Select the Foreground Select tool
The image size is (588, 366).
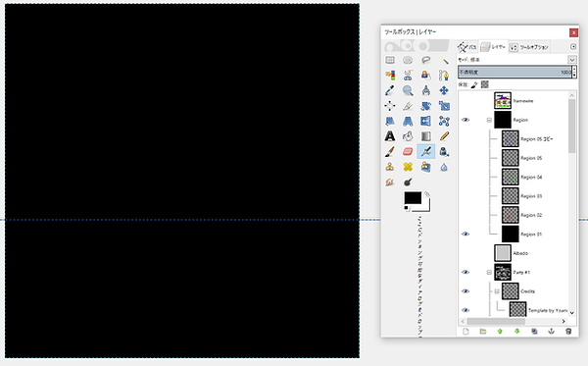(425, 76)
